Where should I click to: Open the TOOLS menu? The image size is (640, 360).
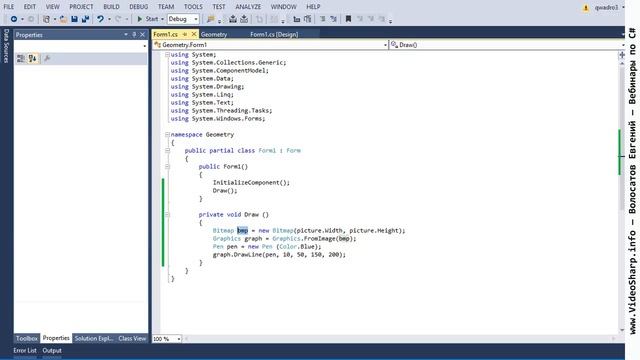point(193,7)
